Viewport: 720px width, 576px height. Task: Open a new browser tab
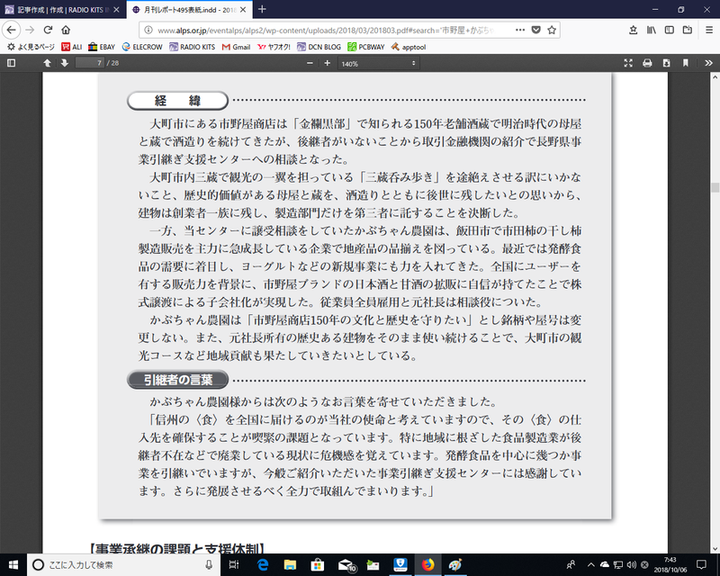262,9
